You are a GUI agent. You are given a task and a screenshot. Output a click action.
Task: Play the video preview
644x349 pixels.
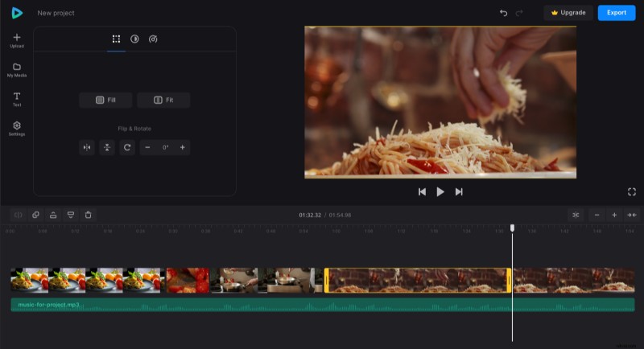pos(440,192)
